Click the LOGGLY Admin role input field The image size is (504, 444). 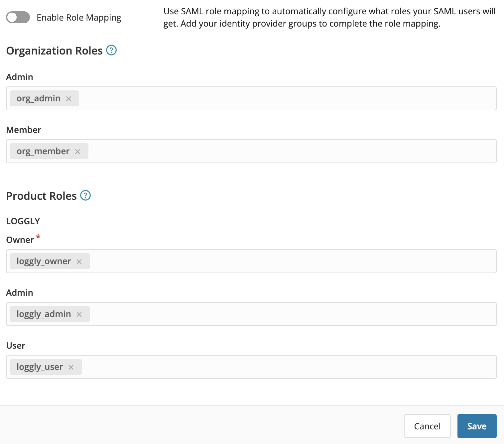pos(266,314)
